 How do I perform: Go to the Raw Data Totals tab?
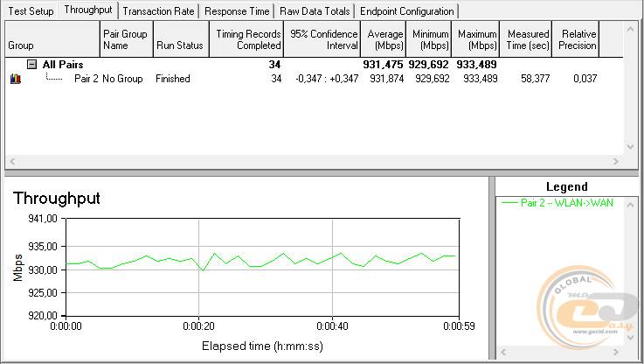315,11
